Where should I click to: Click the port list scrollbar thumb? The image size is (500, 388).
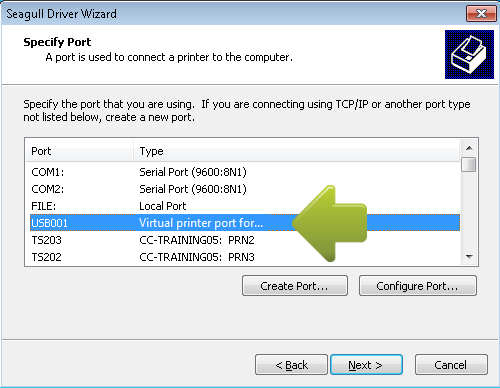point(469,165)
